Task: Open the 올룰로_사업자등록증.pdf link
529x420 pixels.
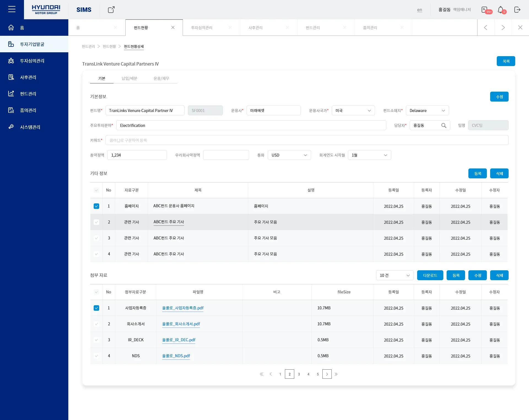Action: pos(183,308)
